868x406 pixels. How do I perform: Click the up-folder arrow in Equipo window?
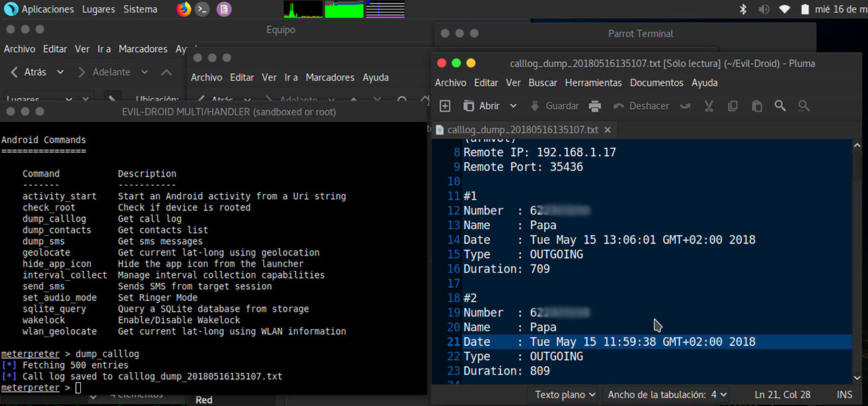pyautogui.click(x=166, y=72)
